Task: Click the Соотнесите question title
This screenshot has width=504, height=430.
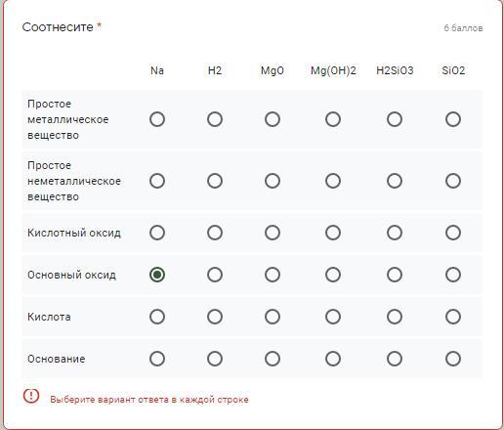Action: coord(58,27)
